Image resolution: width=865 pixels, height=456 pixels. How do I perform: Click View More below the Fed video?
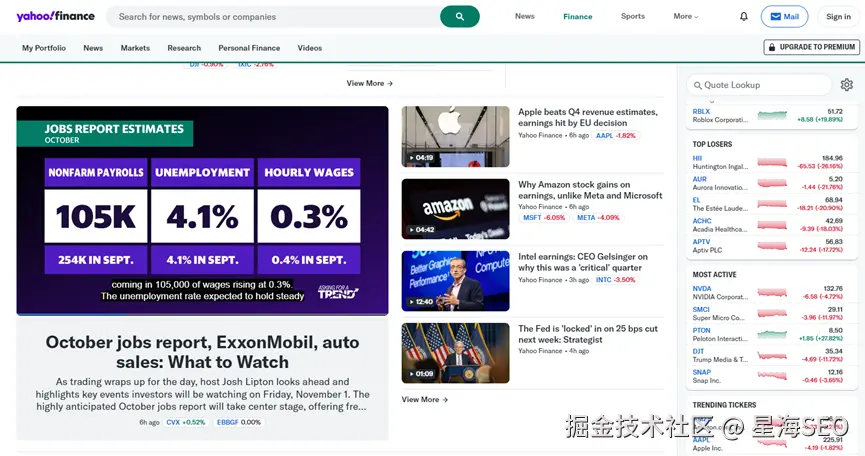pyautogui.click(x=424, y=399)
